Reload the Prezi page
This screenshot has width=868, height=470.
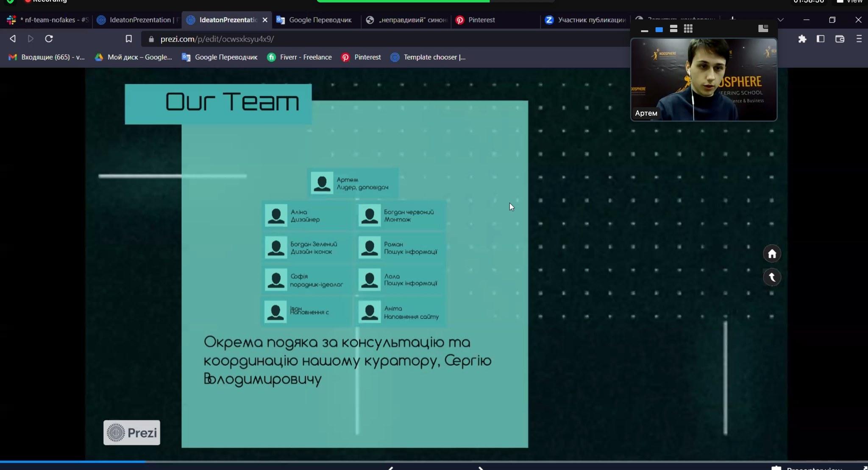click(49, 39)
